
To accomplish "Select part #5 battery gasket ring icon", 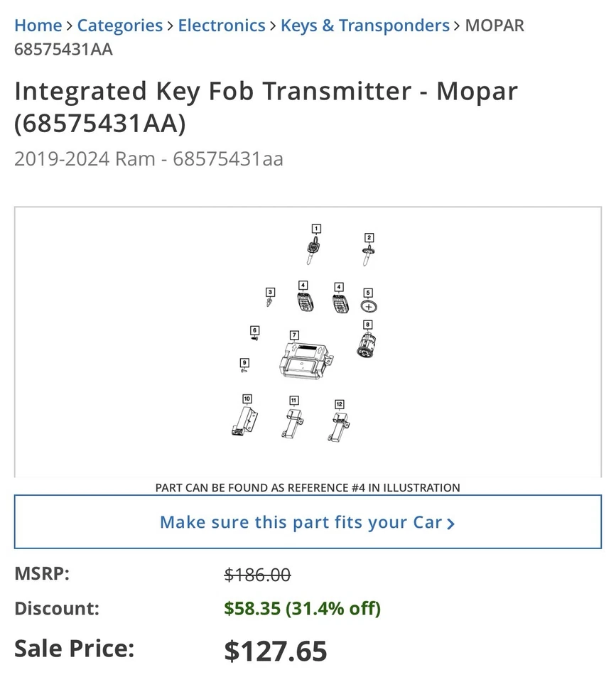I will (x=369, y=306).
